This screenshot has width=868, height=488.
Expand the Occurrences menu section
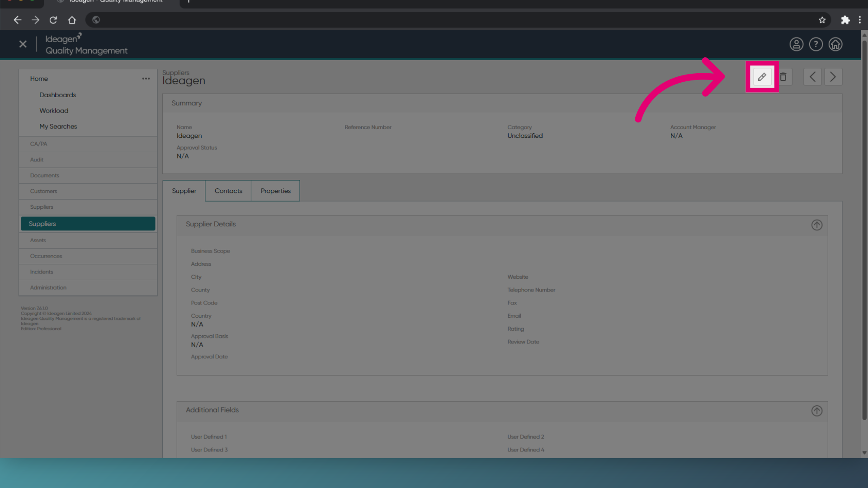(88, 256)
